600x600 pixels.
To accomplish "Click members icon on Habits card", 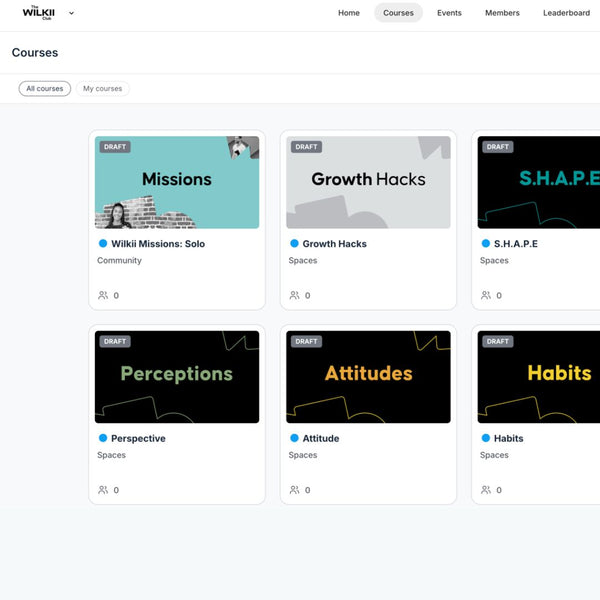I will [486, 490].
